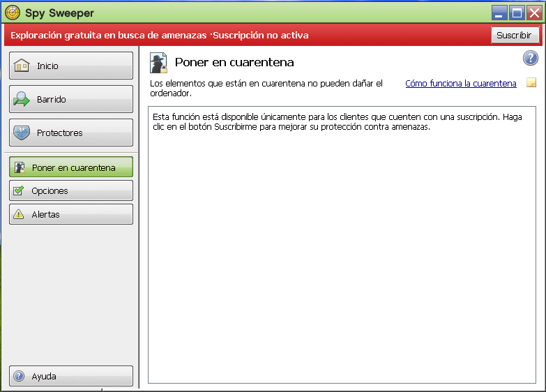Image resolution: width=546 pixels, height=392 pixels.
Task: Click the spy figure quarantine header icon
Action: [158, 62]
